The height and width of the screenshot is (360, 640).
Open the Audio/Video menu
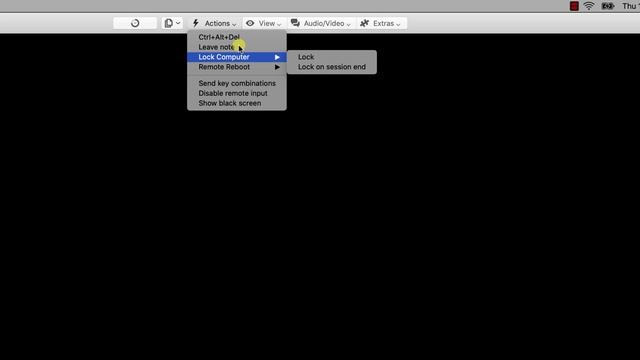(321, 23)
